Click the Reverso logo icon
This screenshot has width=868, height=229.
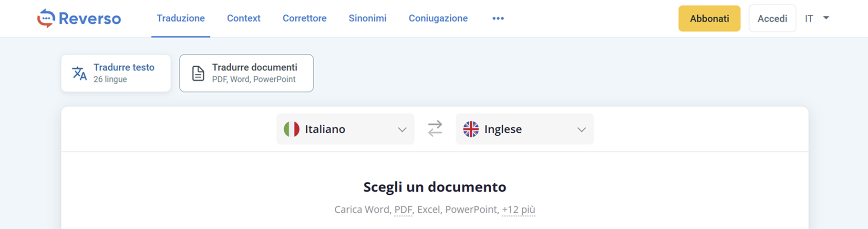point(46,19)
